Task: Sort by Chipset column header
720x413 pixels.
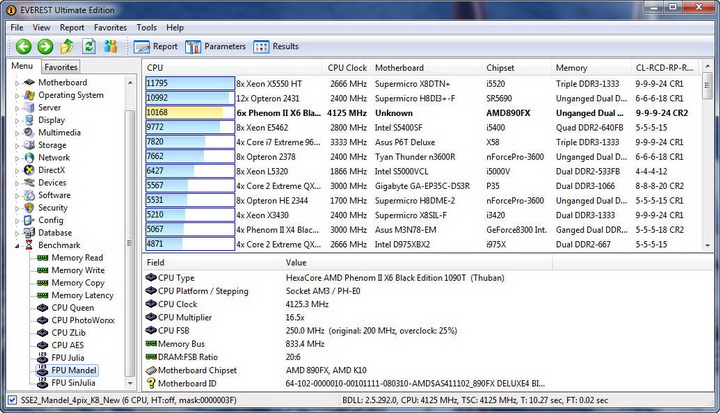Action: tap(517, 68)
